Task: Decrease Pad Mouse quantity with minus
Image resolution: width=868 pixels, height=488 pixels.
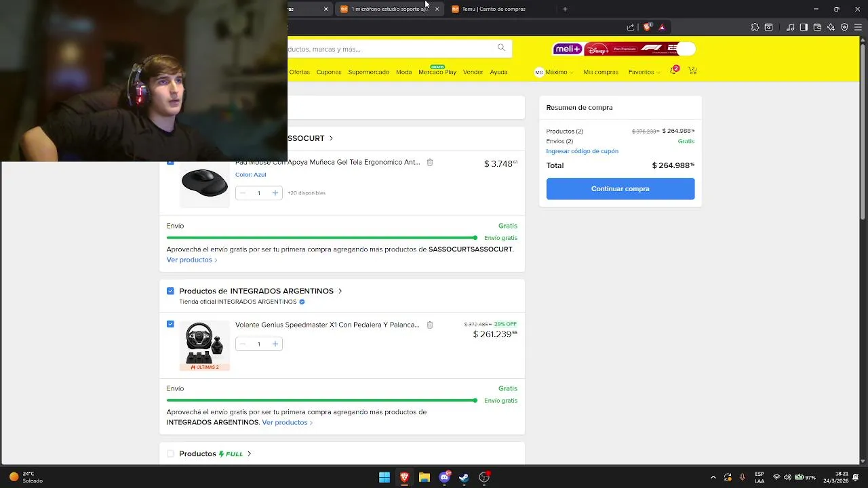Action: pos(242,193)
